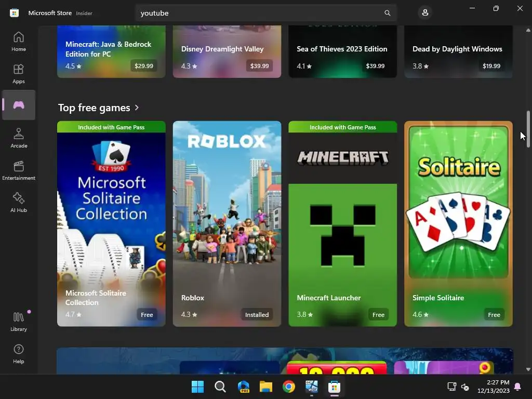Go to Apps in the sidebar
The image size is (532, 399).
[19, 74]
